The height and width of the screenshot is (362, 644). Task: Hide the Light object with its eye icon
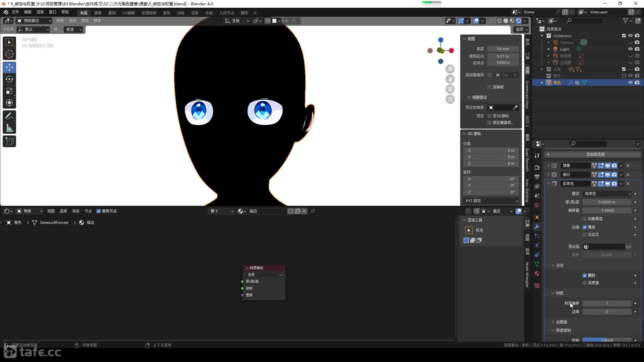(630, 49)
